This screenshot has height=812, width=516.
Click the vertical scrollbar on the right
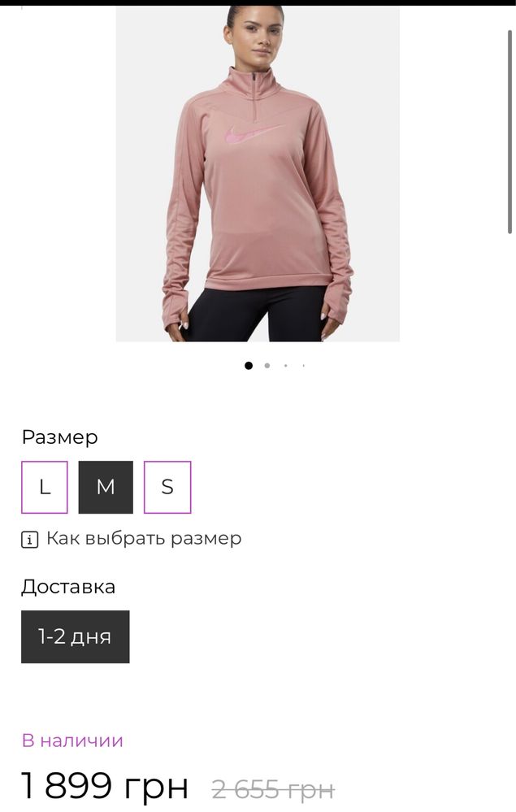tap(509, 132)
